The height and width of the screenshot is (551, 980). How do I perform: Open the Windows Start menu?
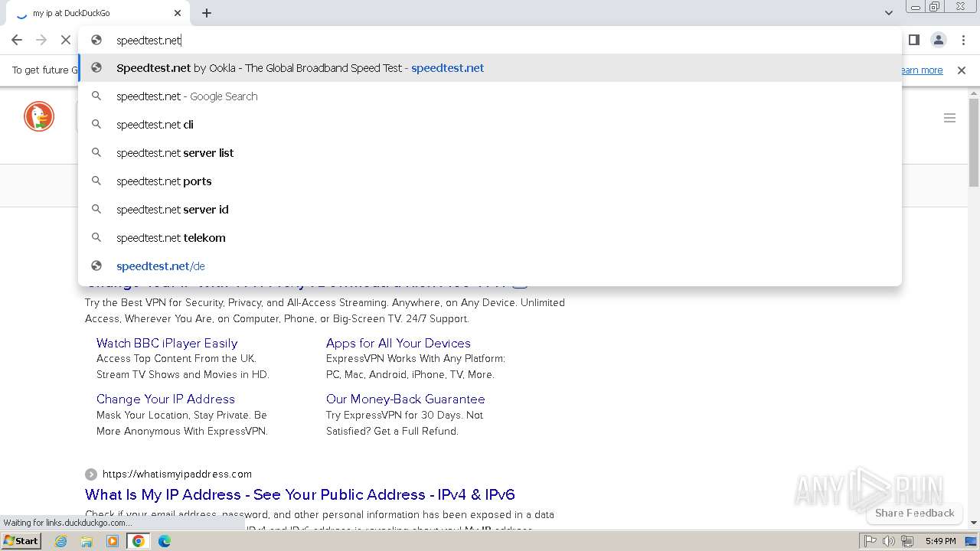[x=21, y=541]
